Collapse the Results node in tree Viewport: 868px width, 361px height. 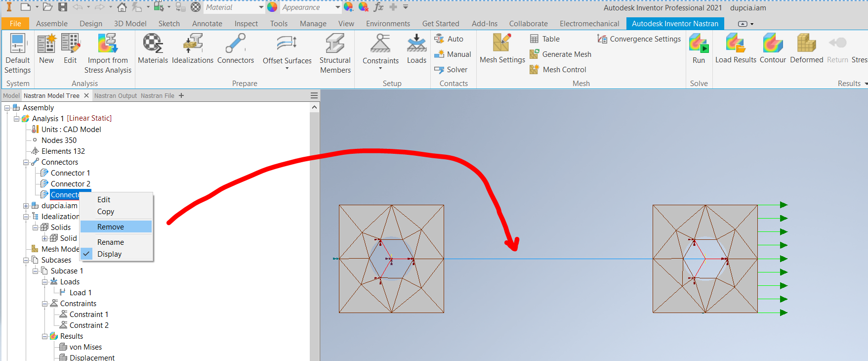point(45,336)
